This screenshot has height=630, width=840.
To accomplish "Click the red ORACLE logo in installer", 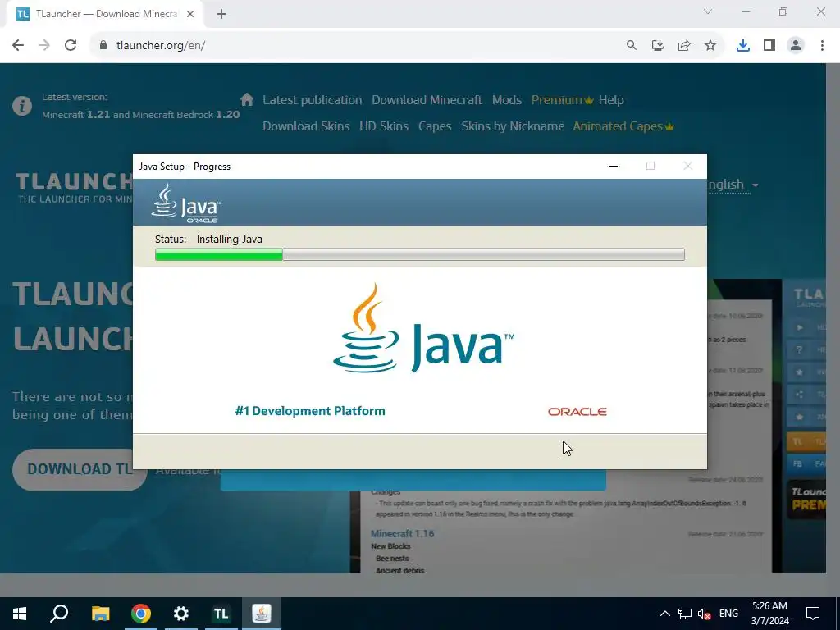I will coord(577,412).
